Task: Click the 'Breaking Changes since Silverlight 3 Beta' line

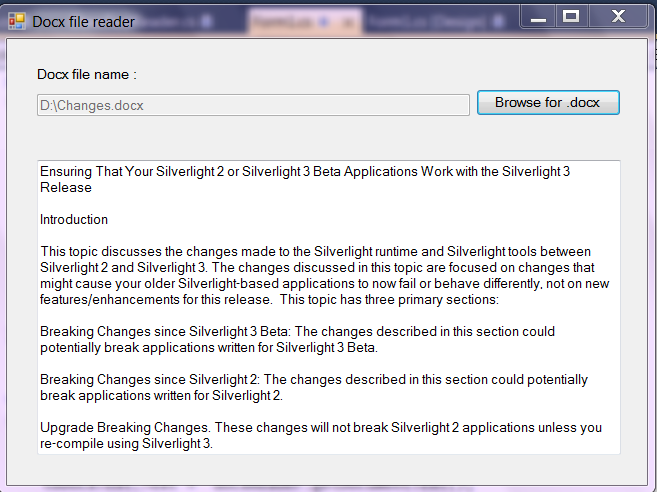Action: pos(297,331)
